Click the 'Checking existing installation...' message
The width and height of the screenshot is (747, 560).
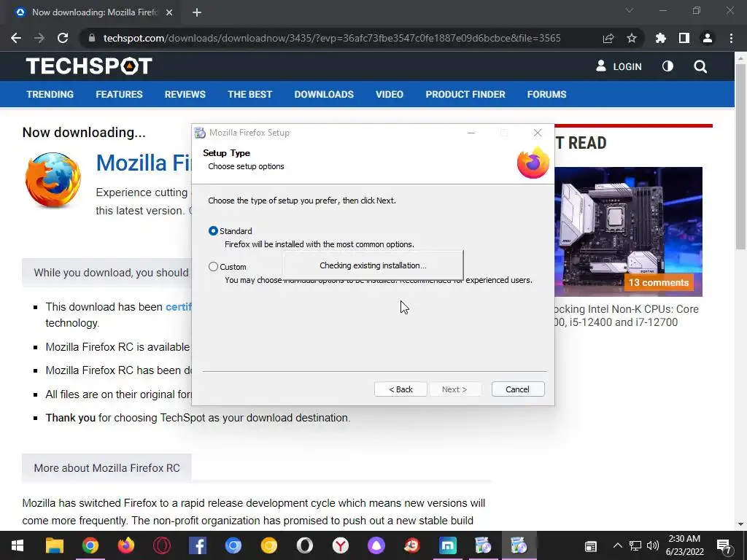coord(373,265)
